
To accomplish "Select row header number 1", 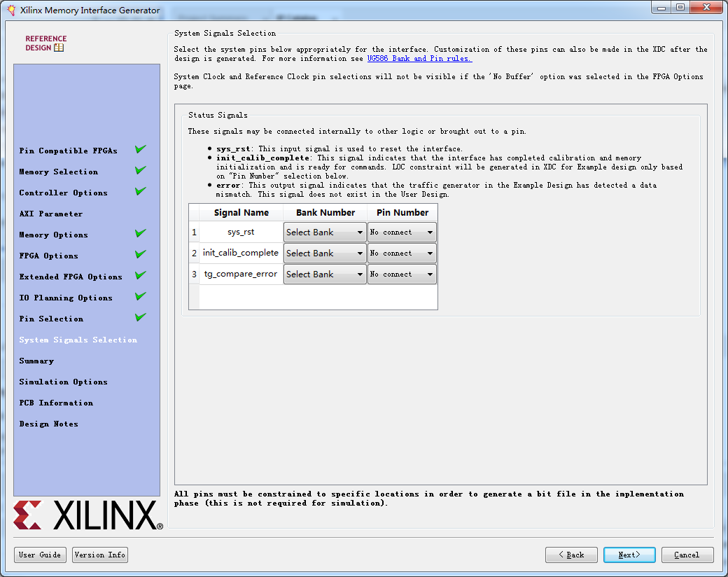I will [194, 232].
